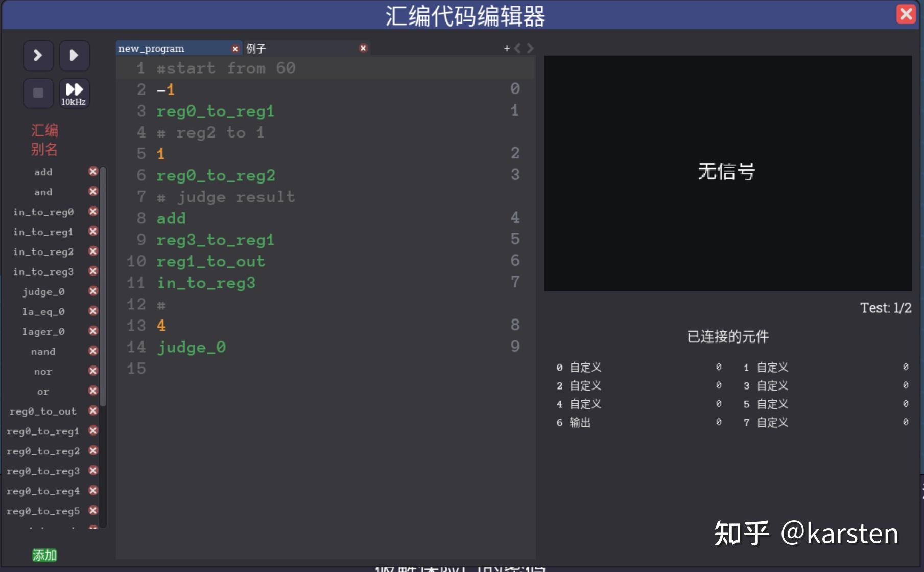Image resolution: width=924 pixels, height=572 pixels.
Task: Delete the judge_0 alias
Action: point(93,291)
